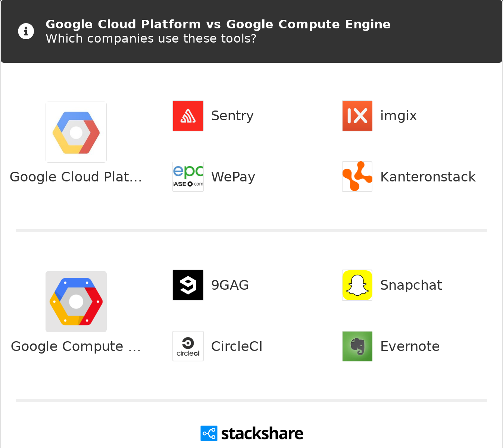Click the info icon in header
The width and height of the screenshot is (503, 448).
[x=26, y=31]
